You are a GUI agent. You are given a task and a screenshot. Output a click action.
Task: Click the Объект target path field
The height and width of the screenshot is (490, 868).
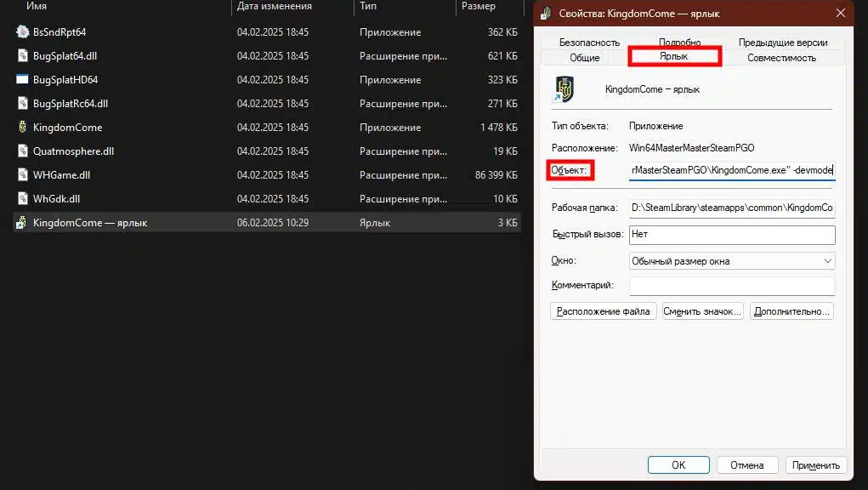(x=732, y=170)
